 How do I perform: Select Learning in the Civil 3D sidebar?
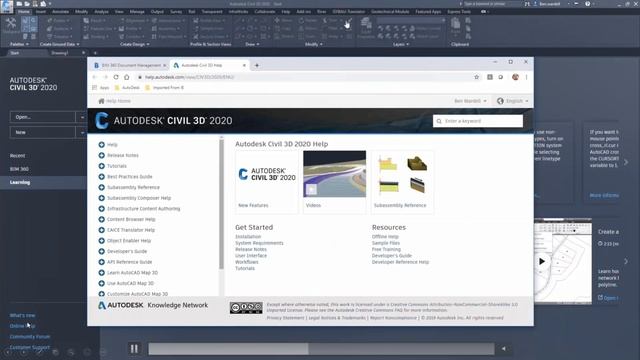pyautogui.click(x=20, y=182)
